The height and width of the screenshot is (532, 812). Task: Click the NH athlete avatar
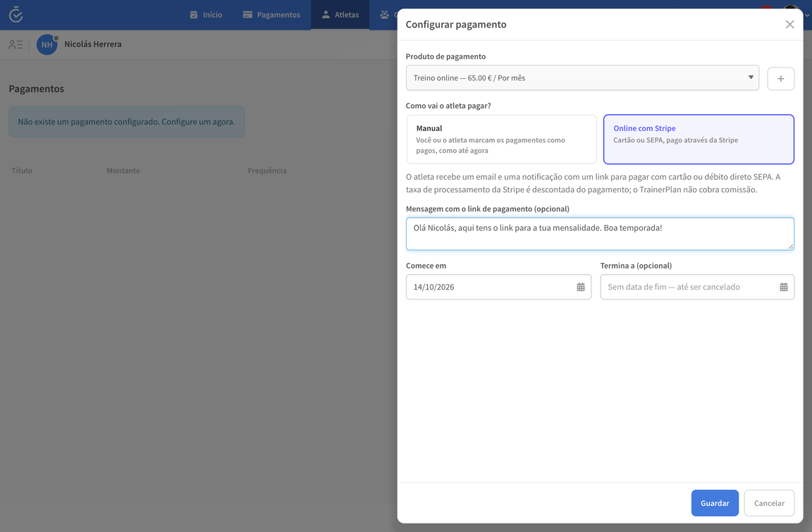pos(47,44)
